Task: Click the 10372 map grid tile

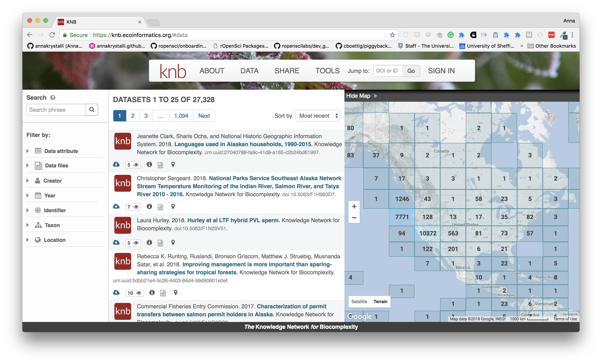Action: [x=428, y=233]
